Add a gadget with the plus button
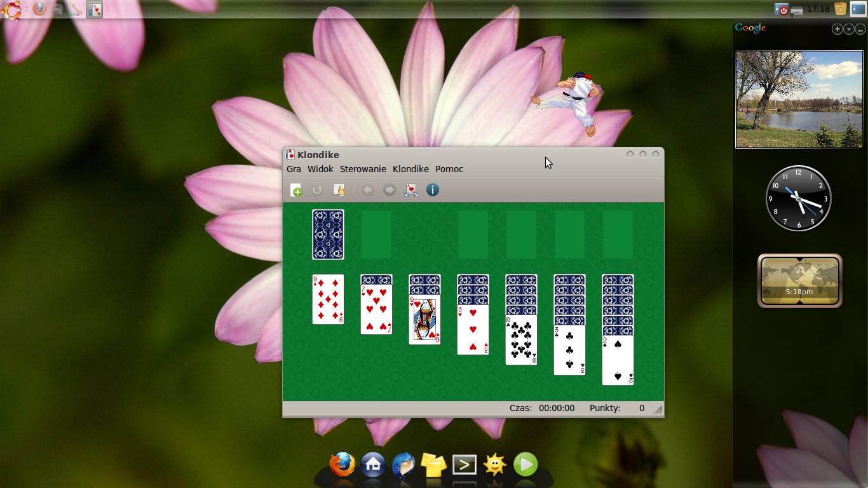This screenshot has height=488, width=868. tap(837, 29)
